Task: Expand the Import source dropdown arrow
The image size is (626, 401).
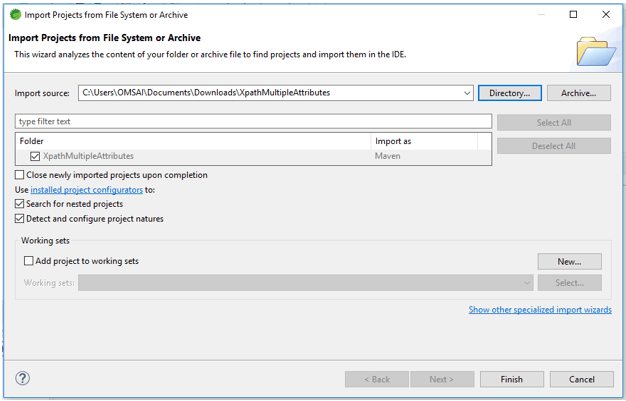Action: coord(467,93)
